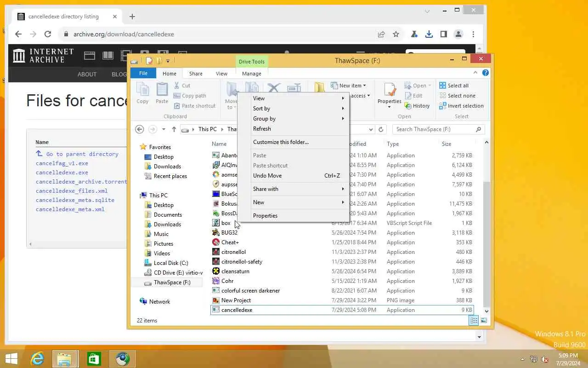
Task: Expand the Properties dropdown arrow under Properties
Action: (x=390, y=107)
